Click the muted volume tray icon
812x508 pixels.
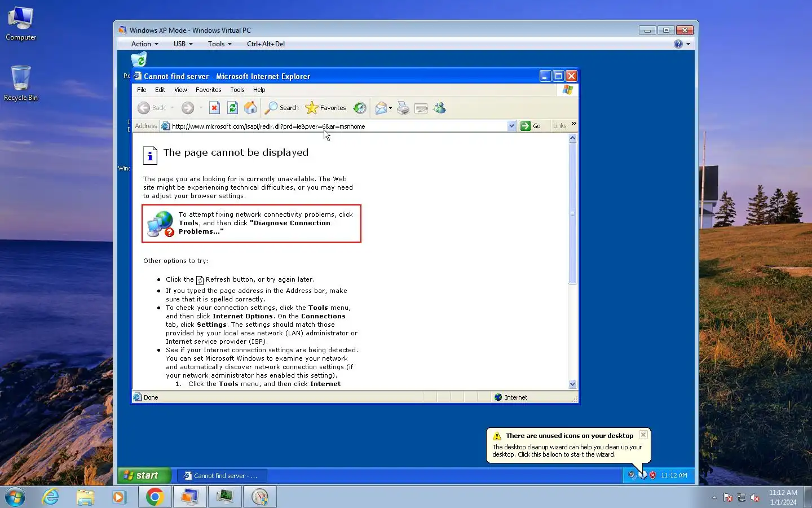755,498
